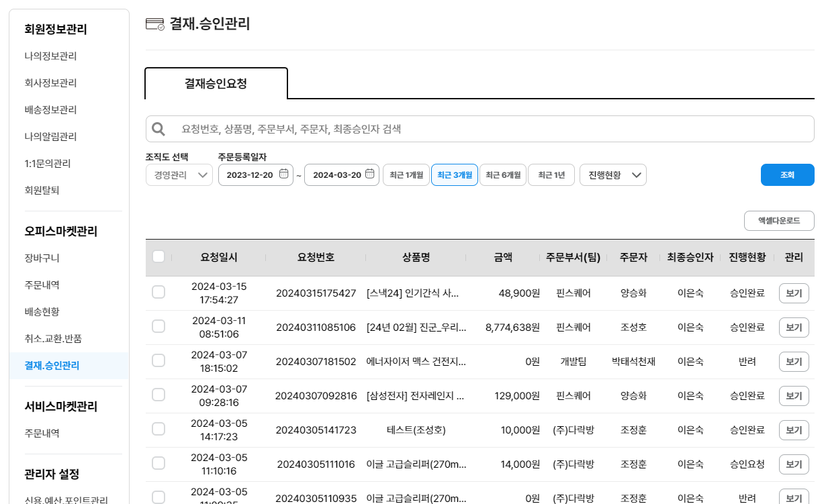
Task: Check the row for request 20240315175427
Action: tap(158, 293)
